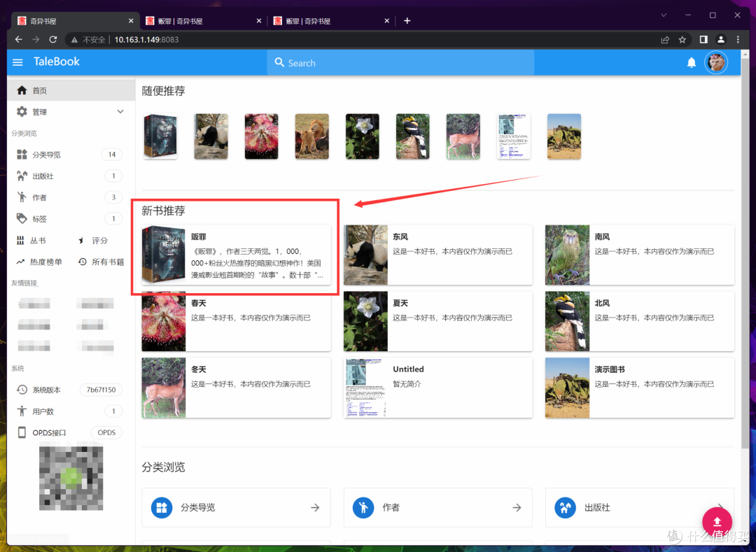Click the 出版社 card icon at bottom
This screenshot has width=756, height=552.
[565, 507]
